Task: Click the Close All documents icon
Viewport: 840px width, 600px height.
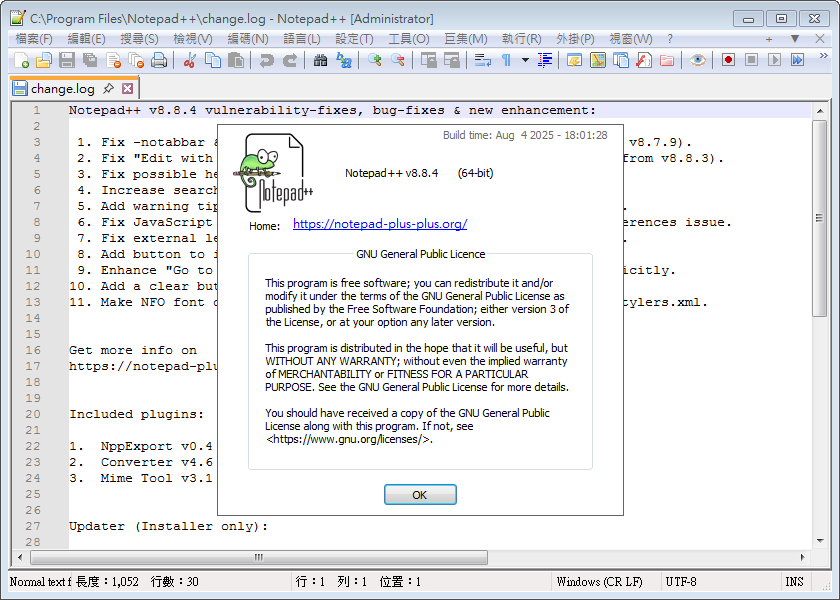Action: point(136,60)
